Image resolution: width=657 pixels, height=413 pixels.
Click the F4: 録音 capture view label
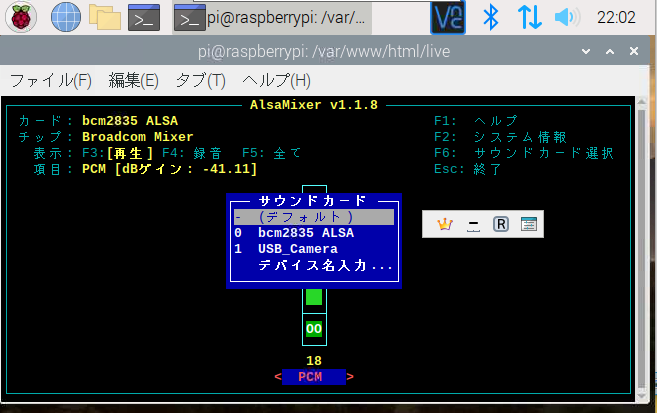pyautogui.click(x=192, y=153)
